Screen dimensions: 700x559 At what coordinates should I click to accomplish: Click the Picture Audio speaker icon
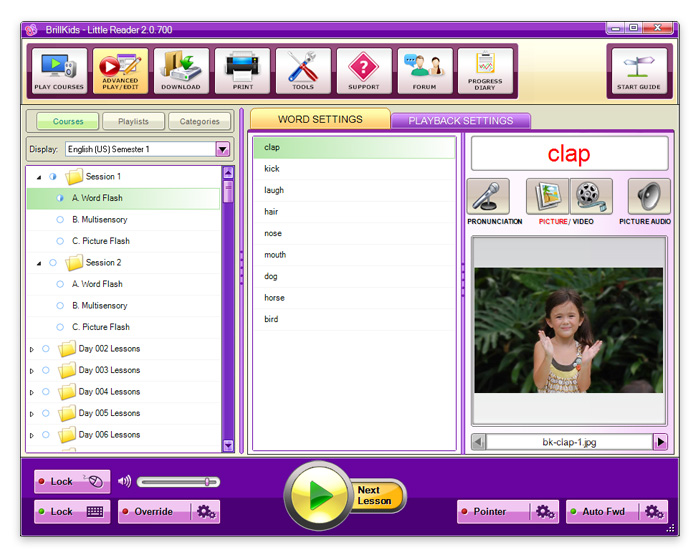pos(648,197)
